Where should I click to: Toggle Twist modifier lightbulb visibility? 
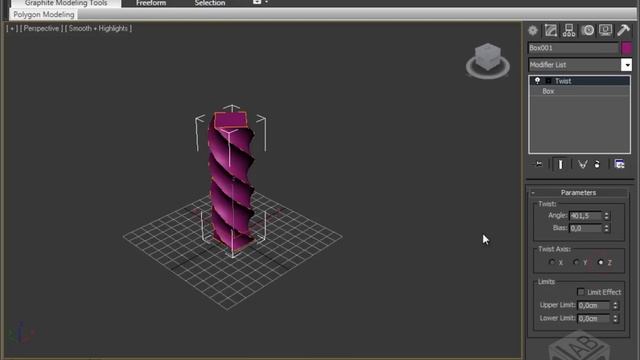537,81
